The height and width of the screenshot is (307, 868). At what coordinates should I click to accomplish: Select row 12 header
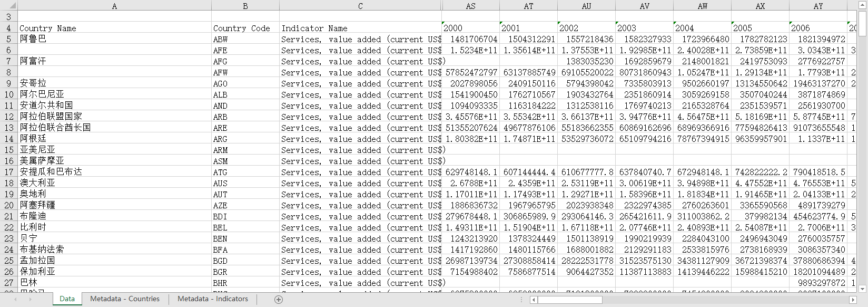point(9,117)
